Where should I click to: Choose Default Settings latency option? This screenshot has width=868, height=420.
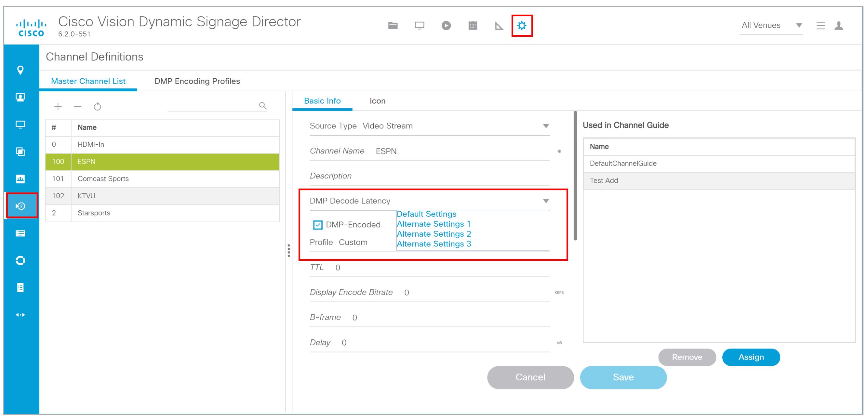click(x=426, y=214)
